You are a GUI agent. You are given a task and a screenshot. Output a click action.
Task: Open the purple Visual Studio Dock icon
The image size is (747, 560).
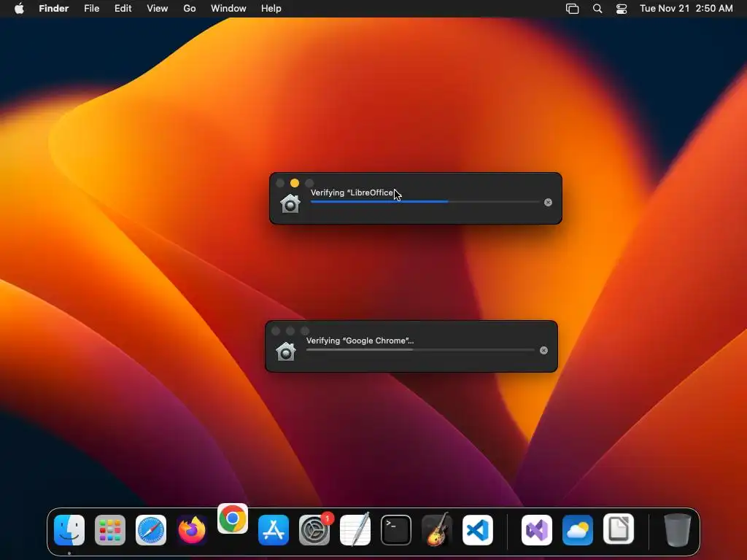click(x=537, y=530)
